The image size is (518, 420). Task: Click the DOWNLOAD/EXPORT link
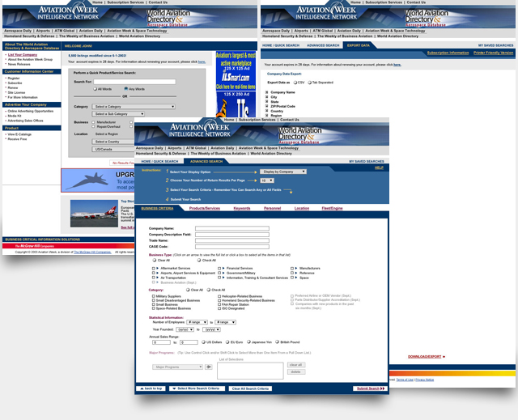click(x=427, y=357)
